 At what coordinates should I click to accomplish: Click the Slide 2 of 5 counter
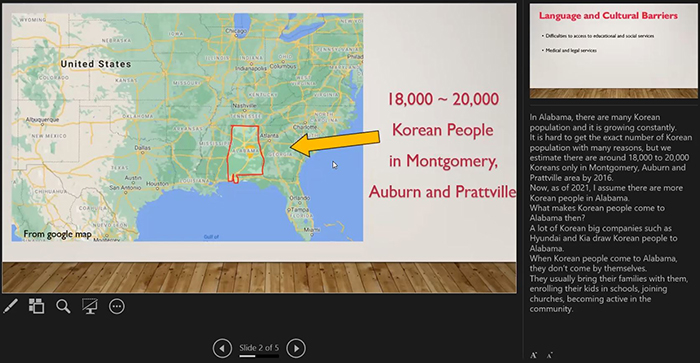click(259, 347)
